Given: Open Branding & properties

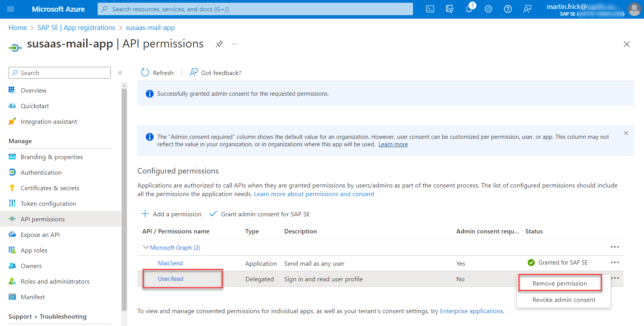Looking at the screenshot, I should pos(52,157).
